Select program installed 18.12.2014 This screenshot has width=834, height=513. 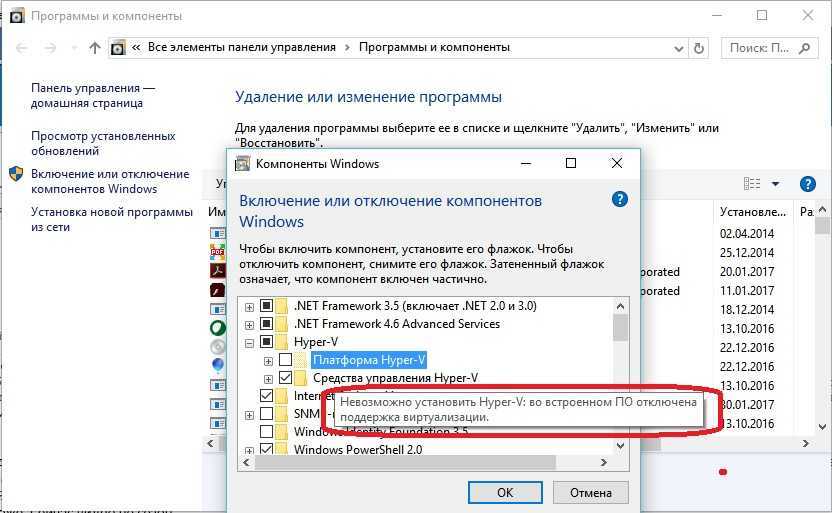click(747, 309)
